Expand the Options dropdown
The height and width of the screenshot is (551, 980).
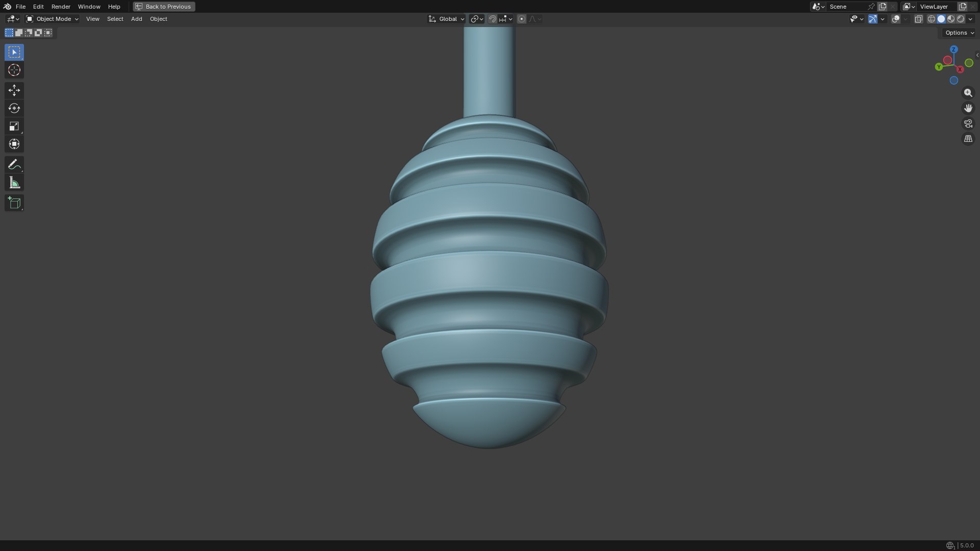pyautogui.click(x=959, y=33)
